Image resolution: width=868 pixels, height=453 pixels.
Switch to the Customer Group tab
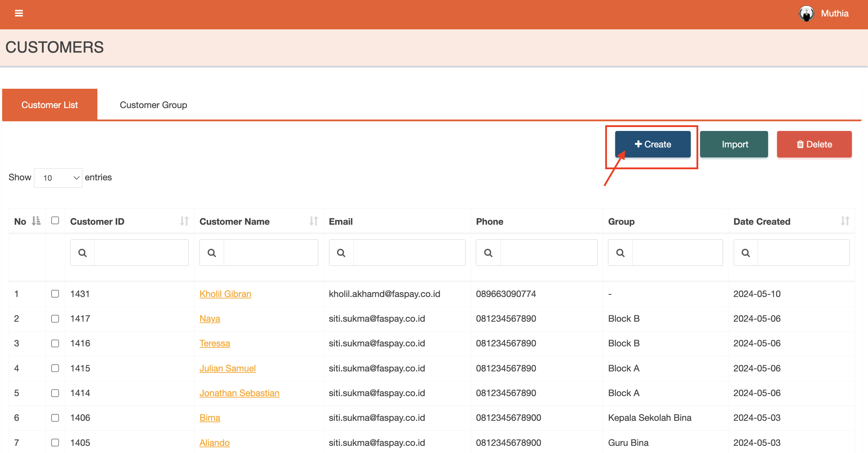click(153, 105)
